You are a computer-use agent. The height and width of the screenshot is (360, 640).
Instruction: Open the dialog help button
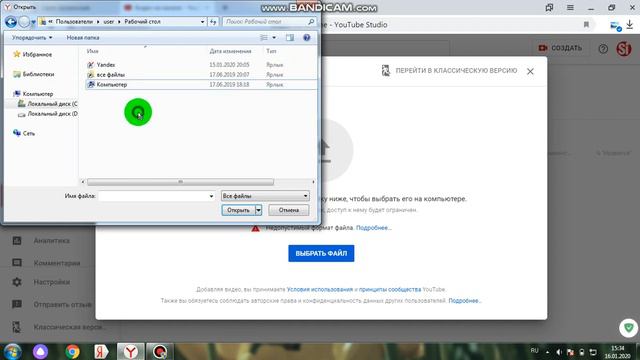click(307, 38)
